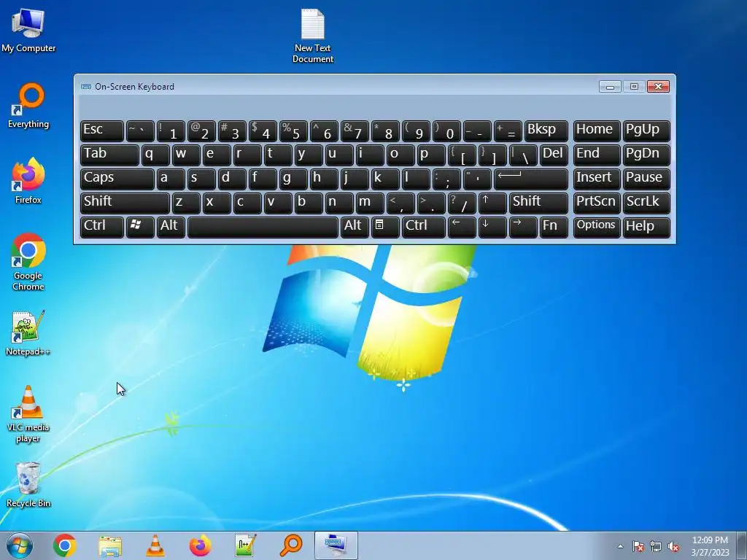This screenshot has height=560, width=747.
Task: Click the up arrow key
Action: (492, 203)
